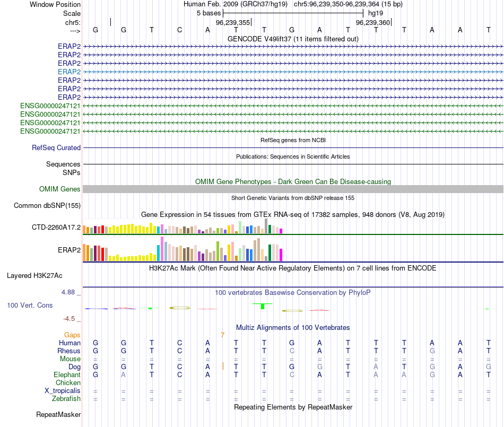Screen dimensions: 504x427
Task: Click the RefSeq Curated track label
Action: (x=56, y=147)
